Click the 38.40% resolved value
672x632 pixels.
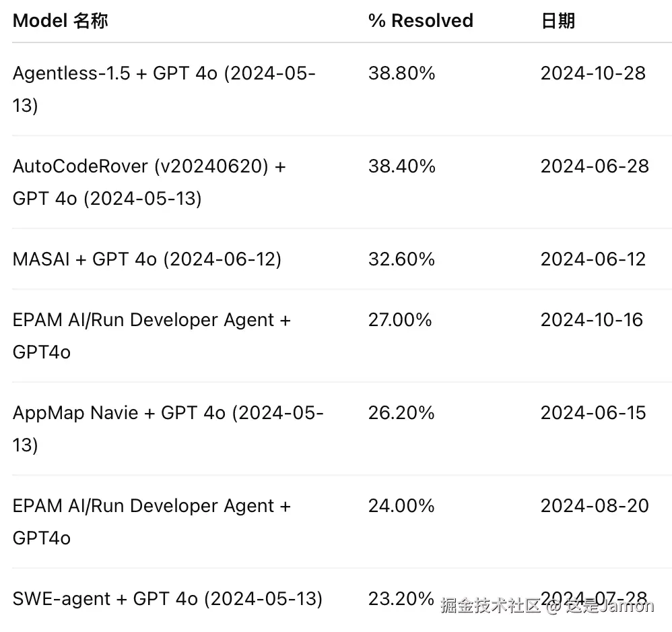click(x=401, y=166)
